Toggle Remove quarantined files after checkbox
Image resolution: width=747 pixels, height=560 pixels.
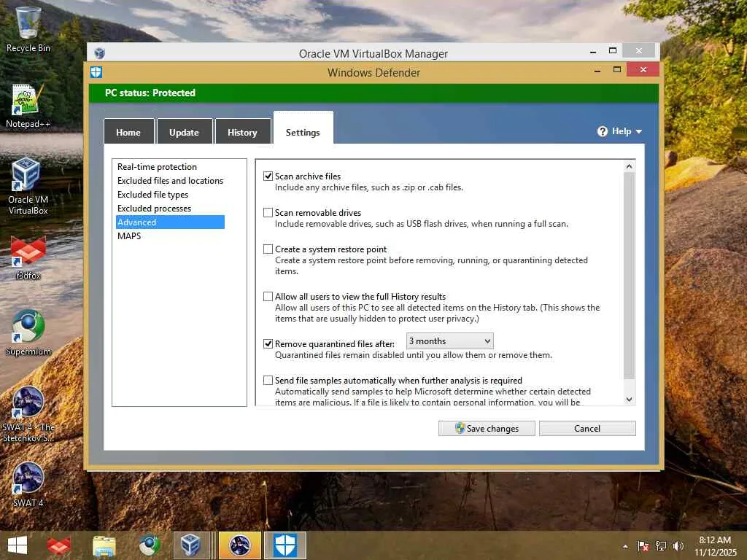point(268,344)
